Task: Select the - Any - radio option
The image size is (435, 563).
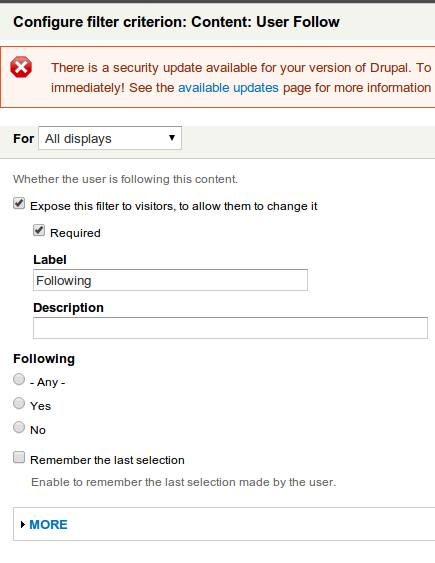Action: click(x=19, y=379)
